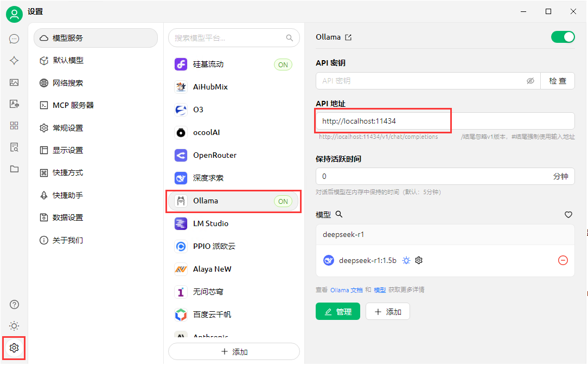The height and width of the screenshot is (366, 588).
Task: Open Ollama 文档 link
Action: click(x=347, y=290)
